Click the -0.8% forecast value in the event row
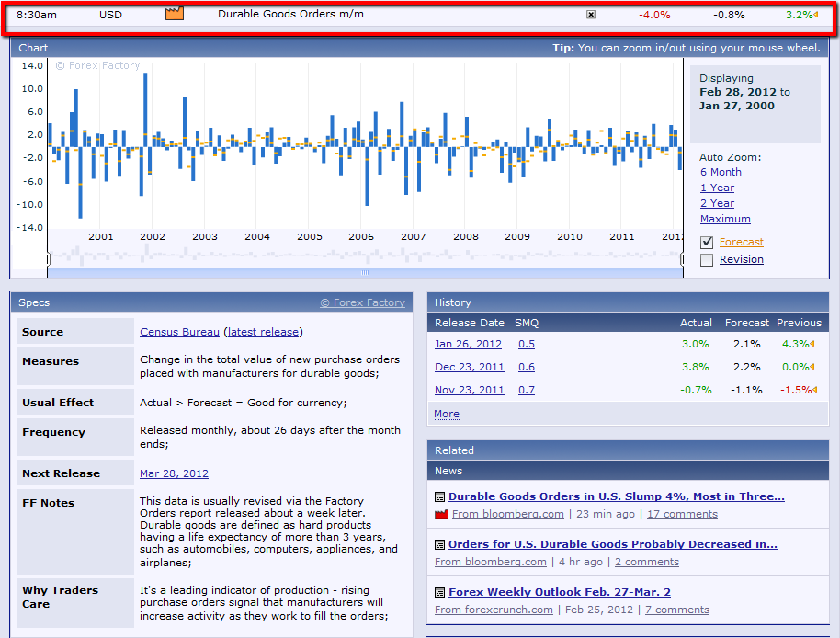This screenshot has height=638, width=840. (729, 15)
